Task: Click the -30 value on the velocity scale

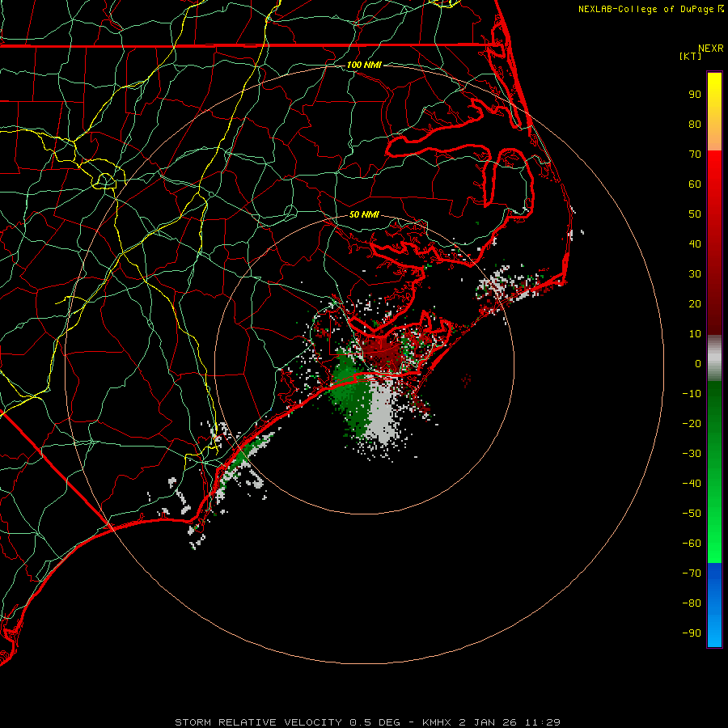Action: (x=692, y=454)
